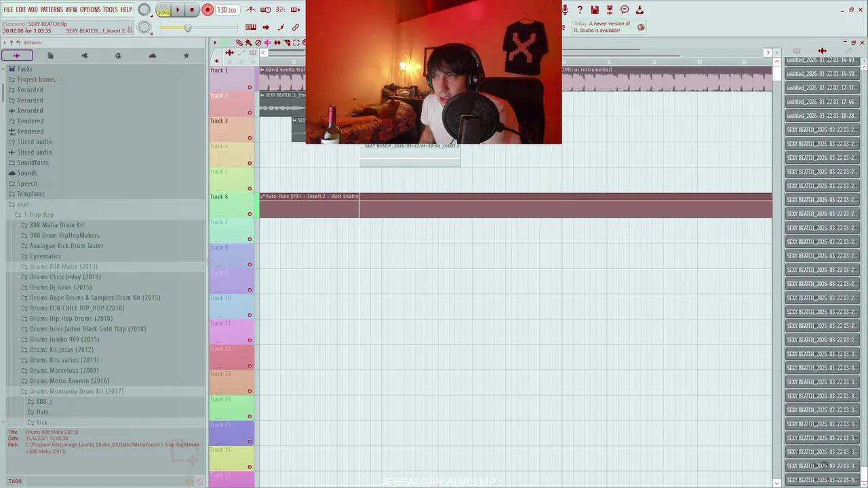Select the browser audio waveform tab
This screenshot has width=868, height=488.
(x=17, y=56)
